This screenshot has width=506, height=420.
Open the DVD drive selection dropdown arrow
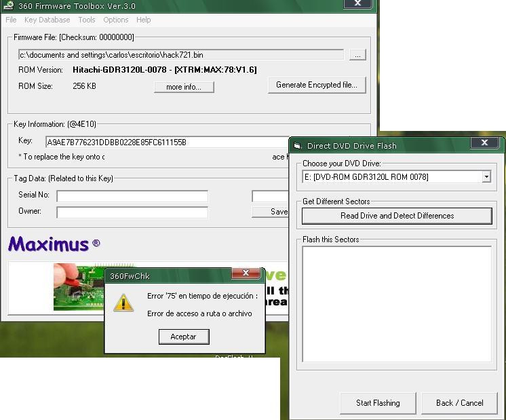pyautogui.click(x=486, y=177)
